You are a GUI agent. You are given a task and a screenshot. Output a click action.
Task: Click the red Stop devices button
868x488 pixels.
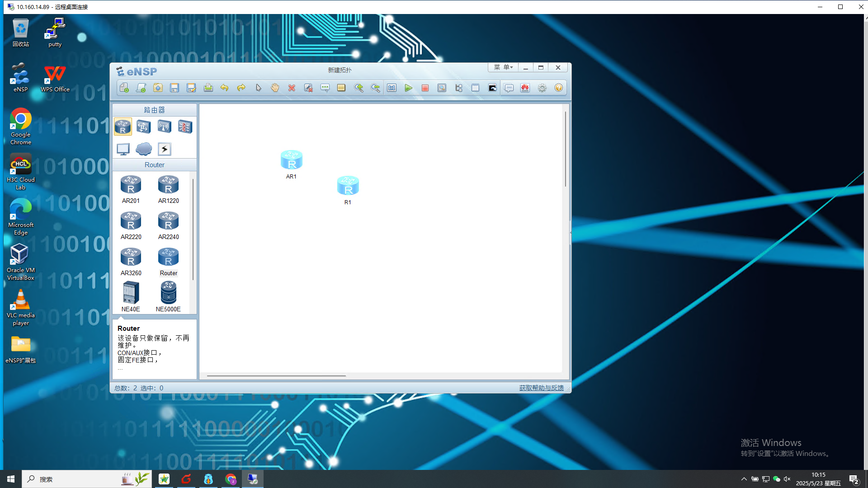[x=425, y=88]
